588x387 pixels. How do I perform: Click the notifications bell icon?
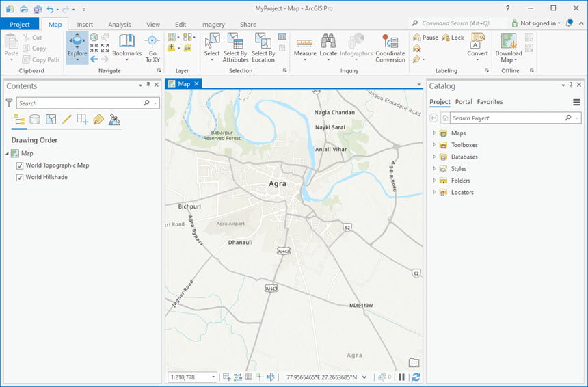coord(570,23)
